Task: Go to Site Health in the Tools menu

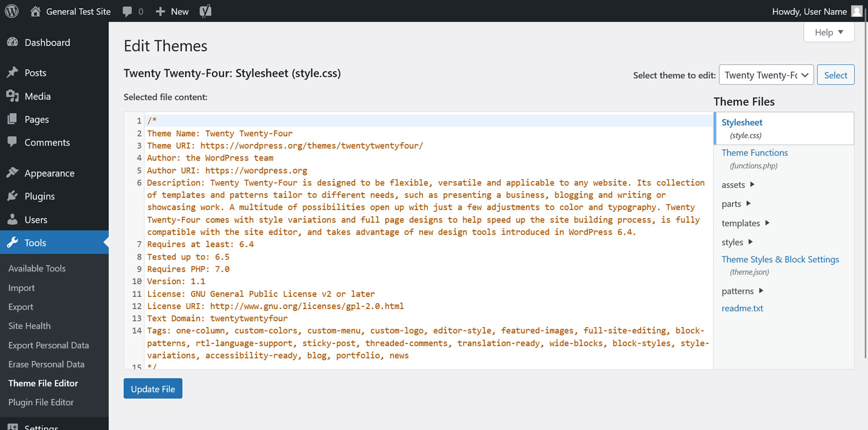Action: coord(29,326)
